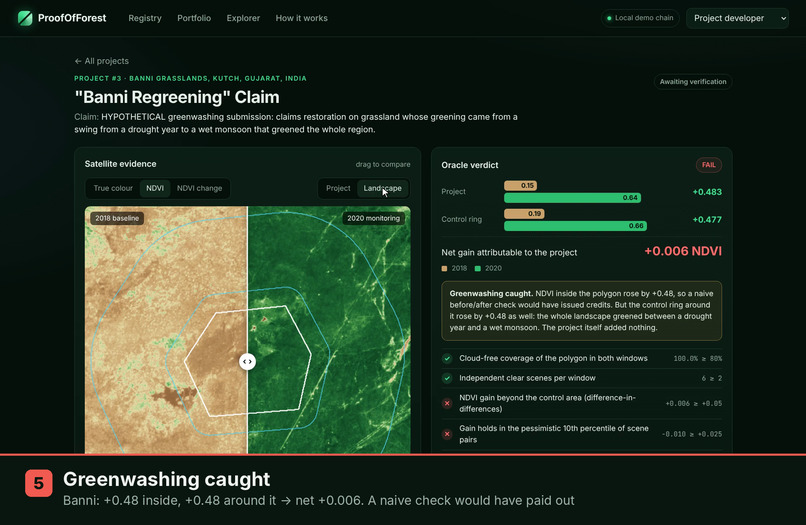
Task: Click the Project 2018 bar showing 0.15
Action: tap(520, 186)
